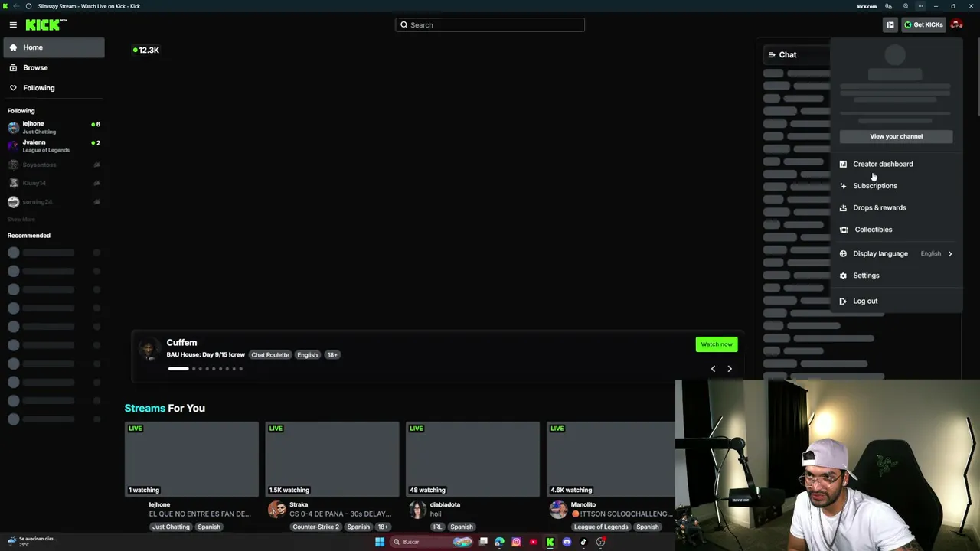Go to previous featured stream
980x551 pixels.
point(713,369)
